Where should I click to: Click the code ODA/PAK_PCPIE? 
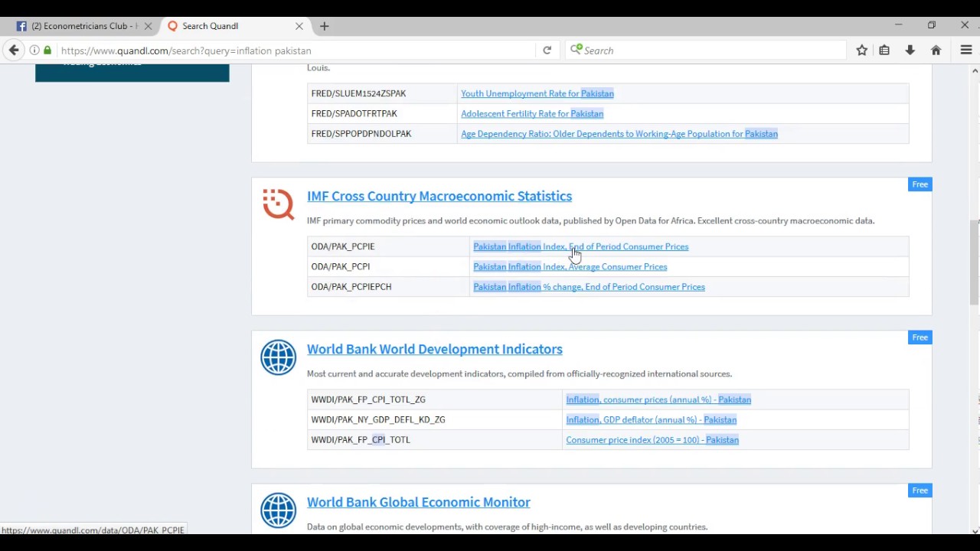point(343,246)
